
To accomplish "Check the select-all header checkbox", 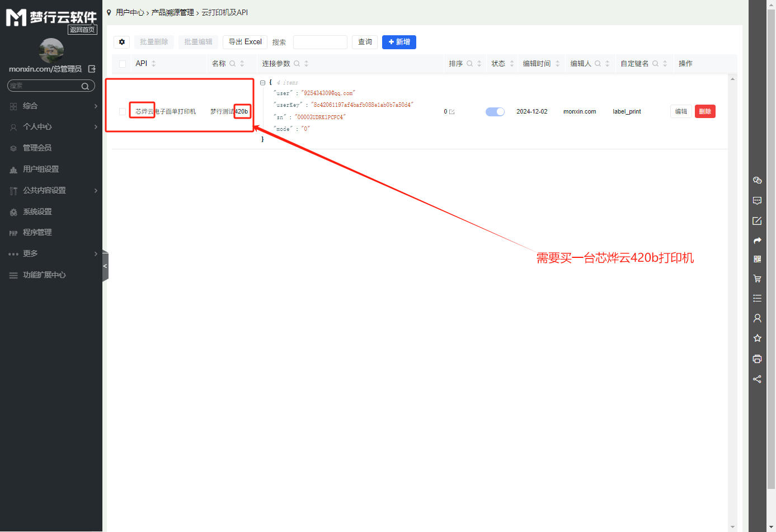I will tap(123, 64).
